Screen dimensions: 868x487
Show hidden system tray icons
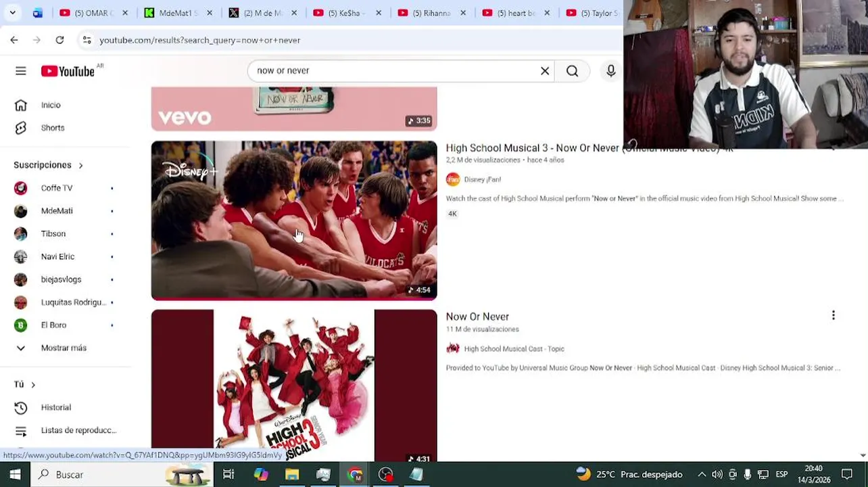pyautogui.click(x=702, y=474)
